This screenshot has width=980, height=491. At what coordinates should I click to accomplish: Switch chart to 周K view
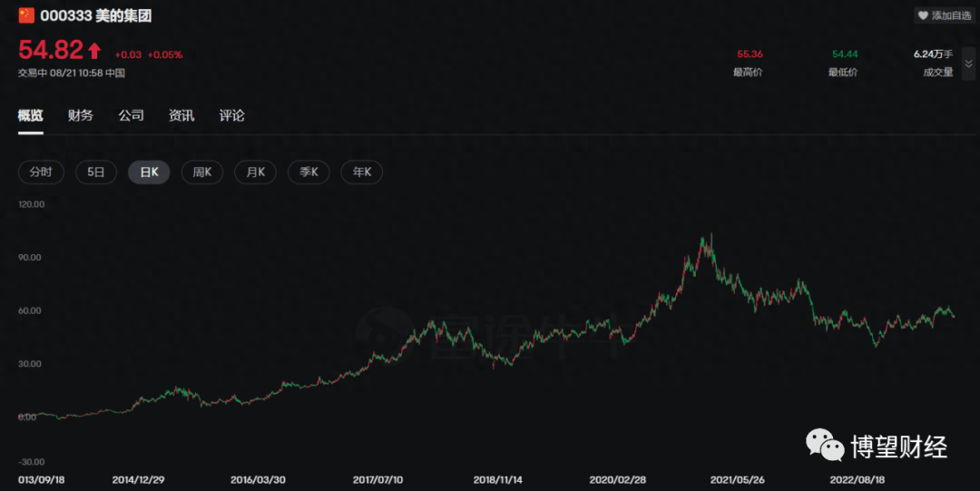[201, 172]
